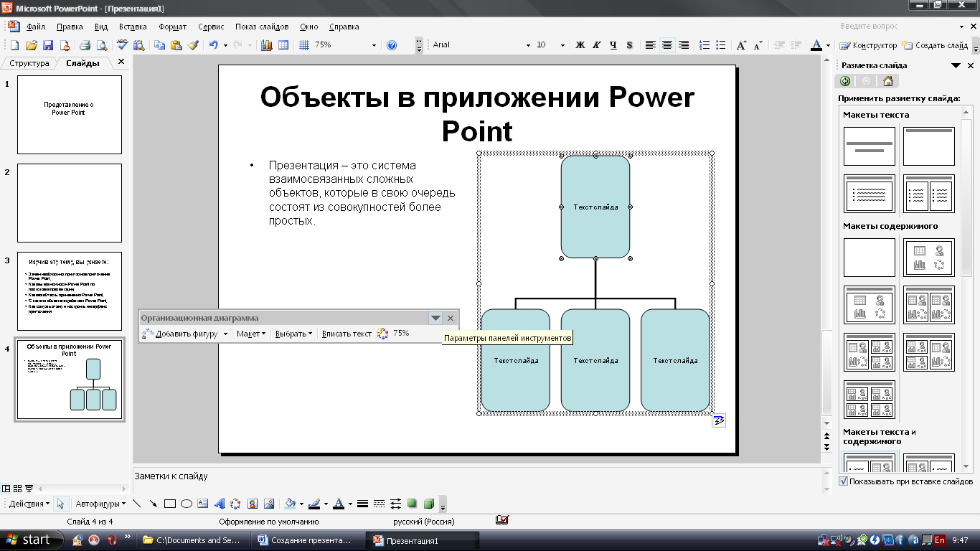Viewport: 980px width, 551px height.
Task: Open the zoom 75% dropdown in the main toolbar
Action: pyautogui.click(x=374, y=45)
